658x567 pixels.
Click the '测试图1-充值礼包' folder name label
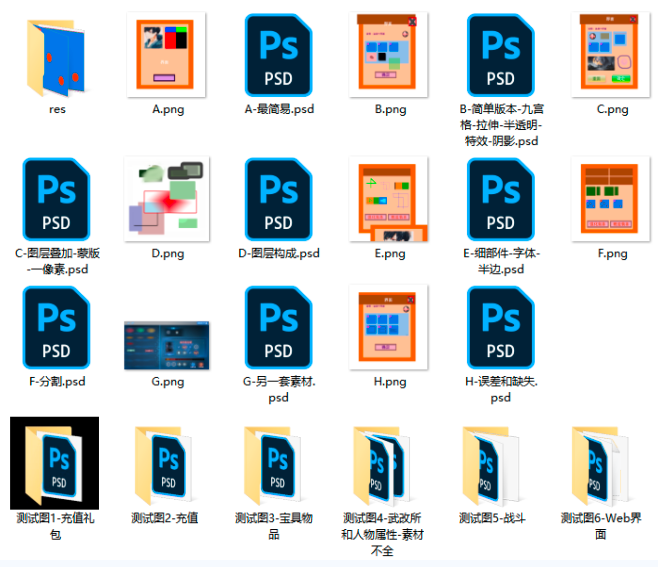pos(55,526)
